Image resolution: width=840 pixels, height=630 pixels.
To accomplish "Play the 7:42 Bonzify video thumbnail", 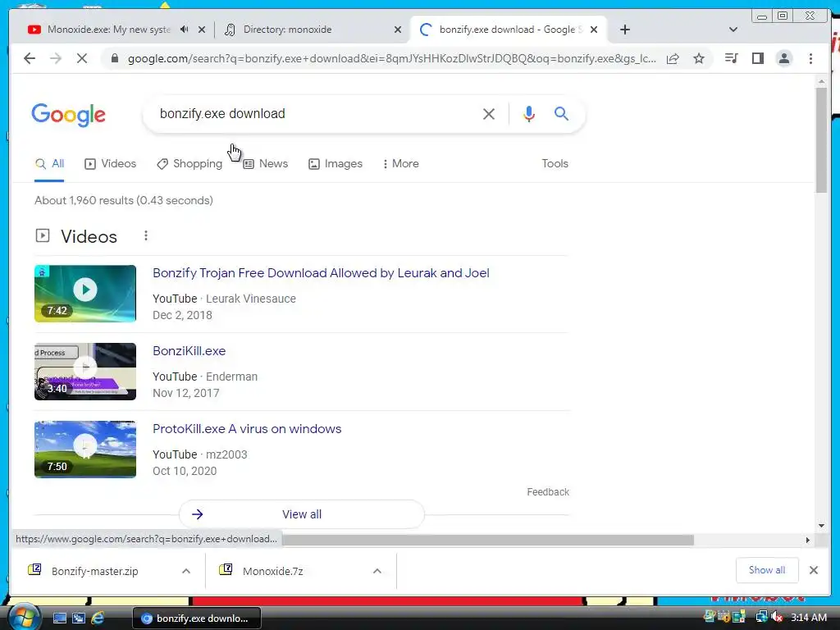I will point(85,294).
